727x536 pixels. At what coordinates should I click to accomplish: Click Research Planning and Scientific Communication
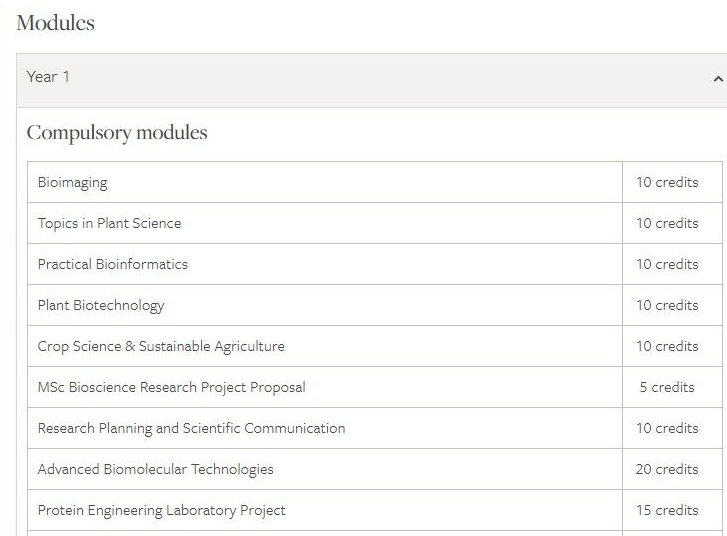click(192, 429)
